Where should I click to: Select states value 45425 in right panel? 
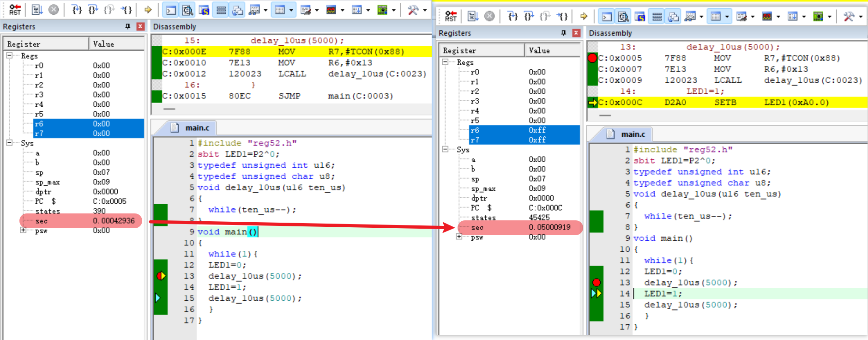pyautogui.click(x=539, y=217)
